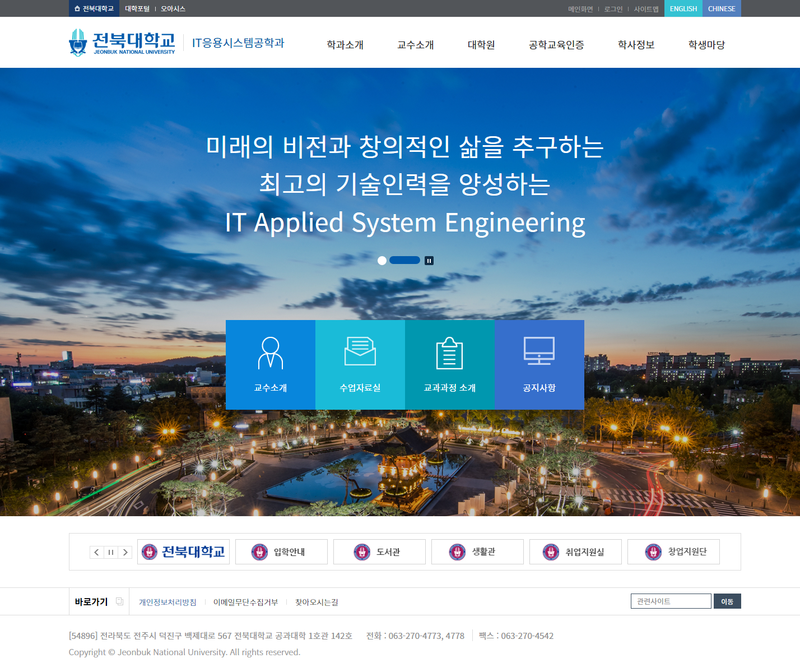Click the previous arrow on the site carousel

(96, 552)
